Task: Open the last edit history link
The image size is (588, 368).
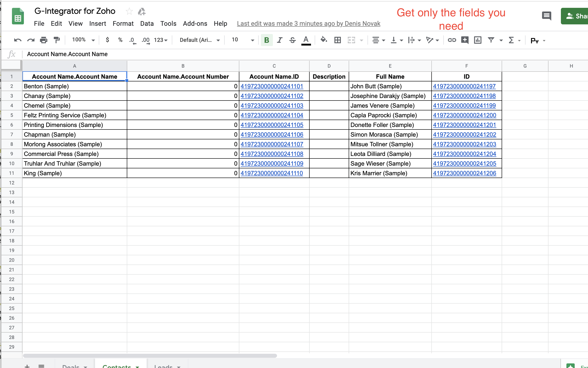Action: click(x=308, y=24)
